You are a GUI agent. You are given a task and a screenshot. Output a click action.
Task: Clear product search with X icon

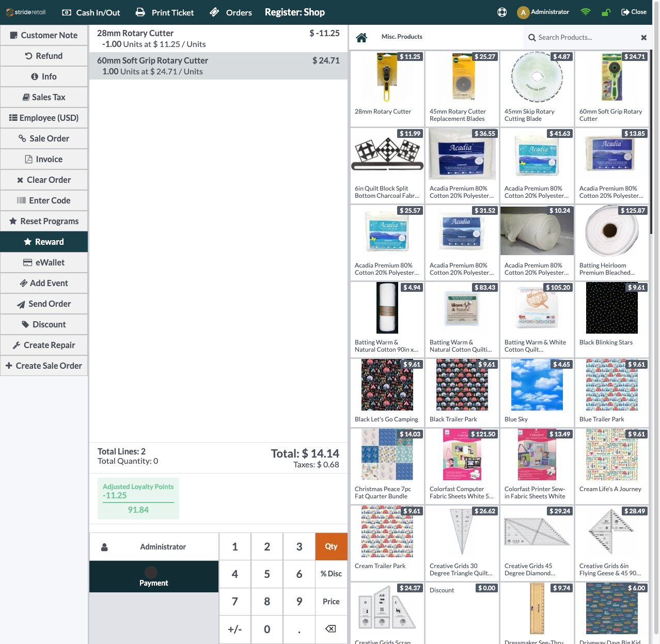tap(643, 37)
